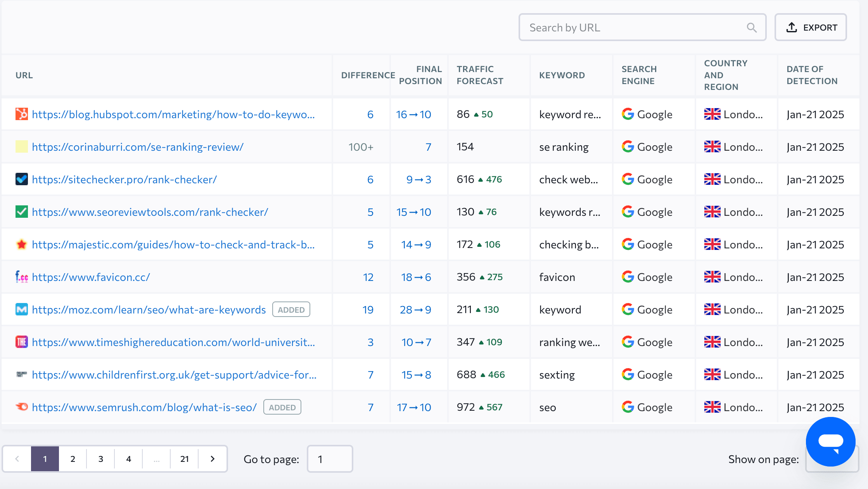
Task: Click the ADDED tag on SEMrush URL
Action: [282, 407]
